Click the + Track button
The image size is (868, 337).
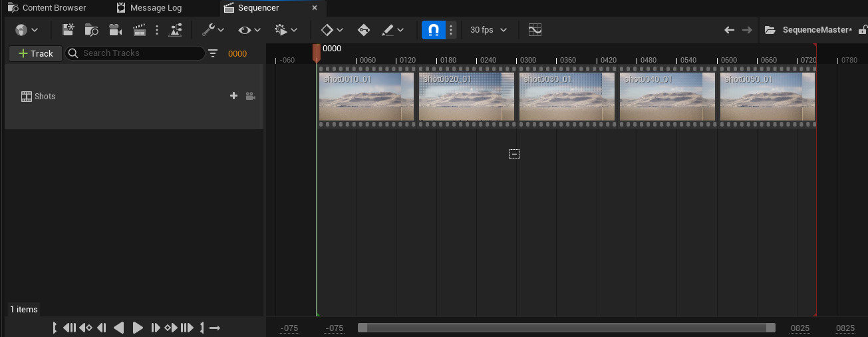pos(36,53)
